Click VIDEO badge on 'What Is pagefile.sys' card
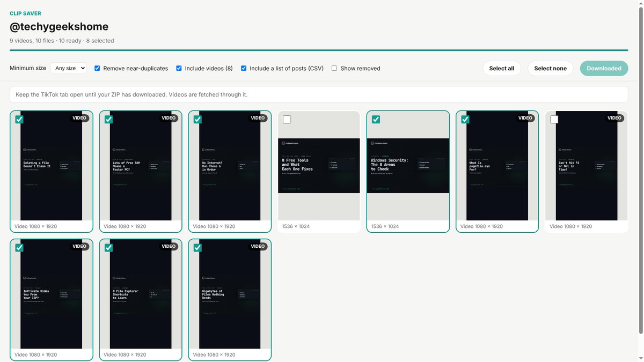The image size is (644, 362). pyautogui.click(x=525, y=118)
